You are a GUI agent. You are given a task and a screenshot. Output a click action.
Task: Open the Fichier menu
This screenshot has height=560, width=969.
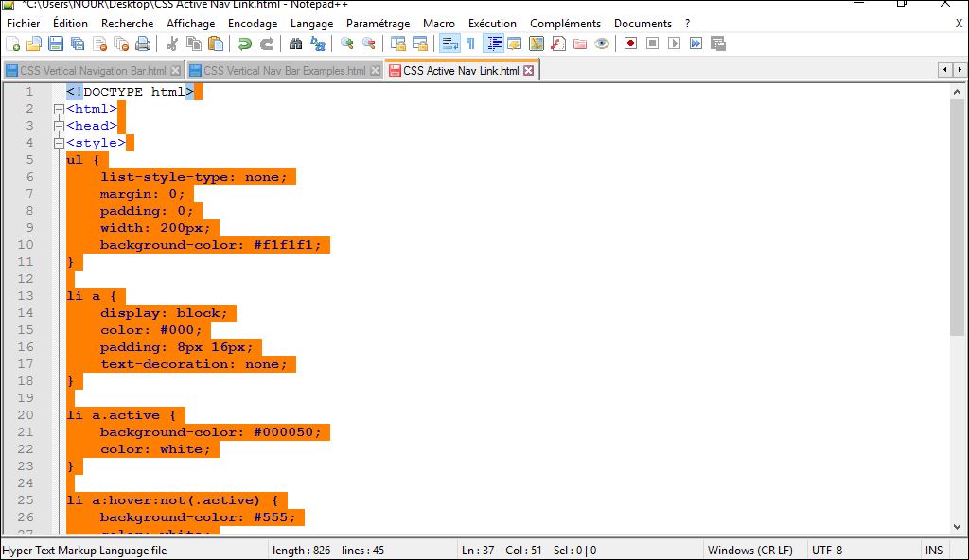pyautogui.click(x=24, y=24)
